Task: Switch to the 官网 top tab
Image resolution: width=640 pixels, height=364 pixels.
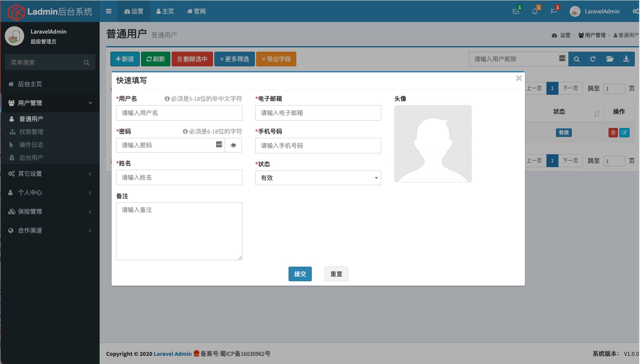Action: [196, 11]
